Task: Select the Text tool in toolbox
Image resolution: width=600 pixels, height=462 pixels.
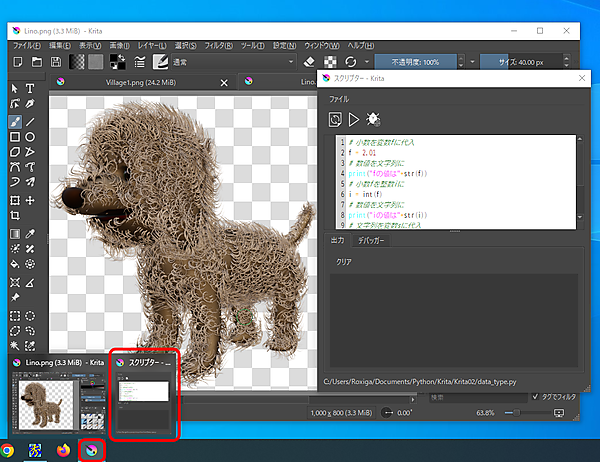Action: coord(31,89)
